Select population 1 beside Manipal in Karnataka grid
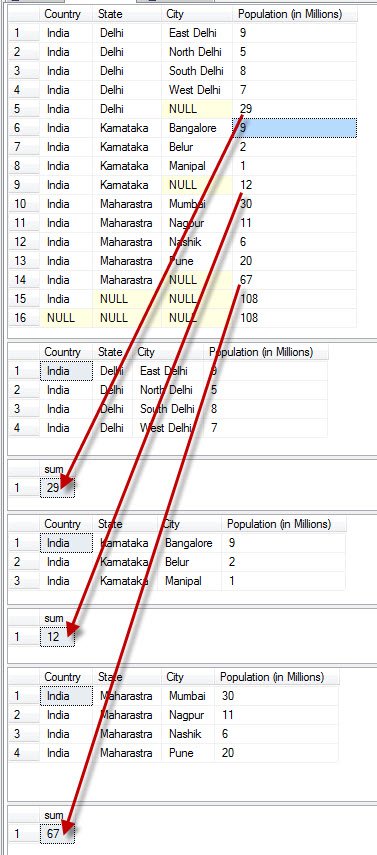The height and width of the screenshot is (855, 377). pos(284,581)
